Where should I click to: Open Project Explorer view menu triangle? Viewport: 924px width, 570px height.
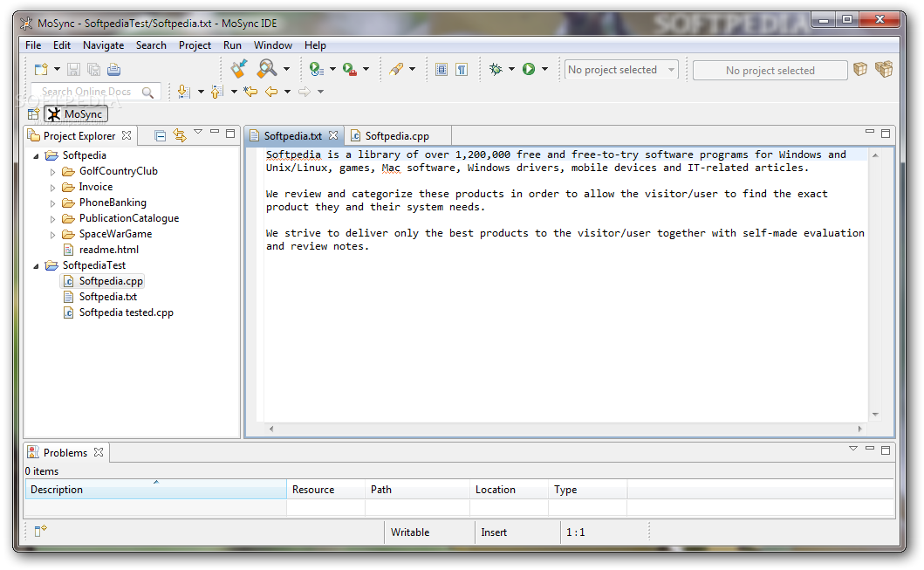tap(199, 132)
